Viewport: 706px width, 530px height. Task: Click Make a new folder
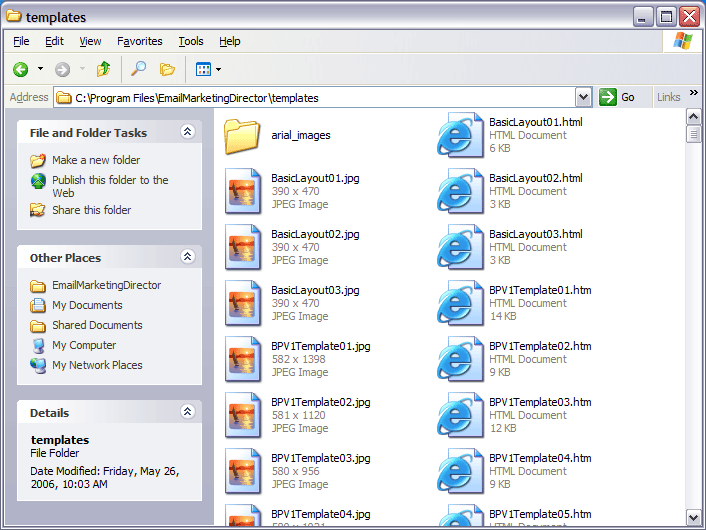(96, 160)
